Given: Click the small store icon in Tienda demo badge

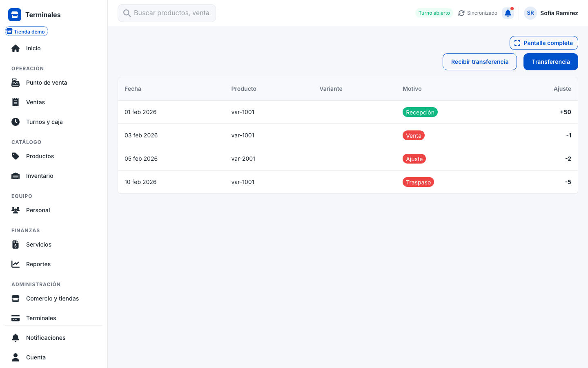Looking at the screenshot, I should click(9, 31).
